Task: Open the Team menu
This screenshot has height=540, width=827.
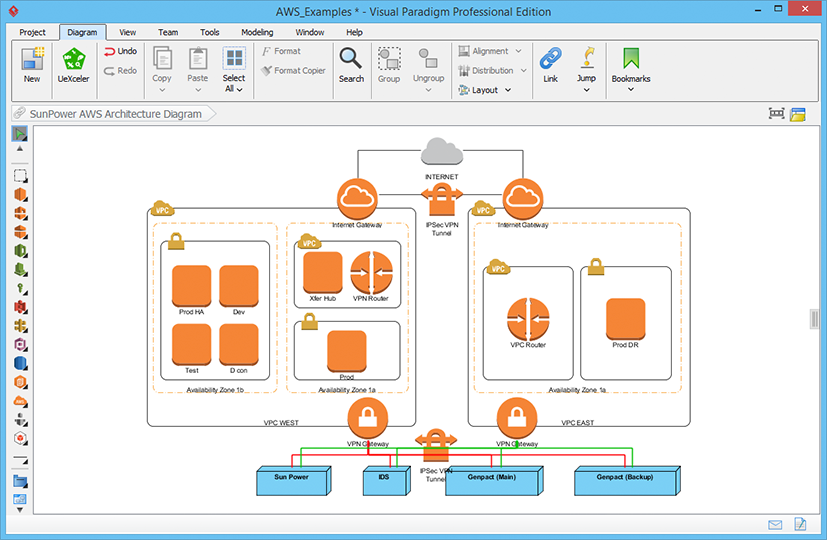Action: tap(168, 32)
